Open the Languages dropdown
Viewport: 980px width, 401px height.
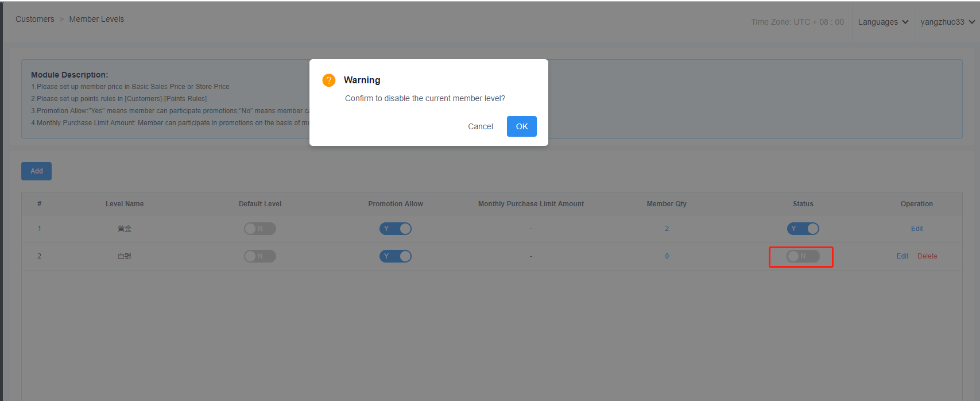(x=883, y=22)
